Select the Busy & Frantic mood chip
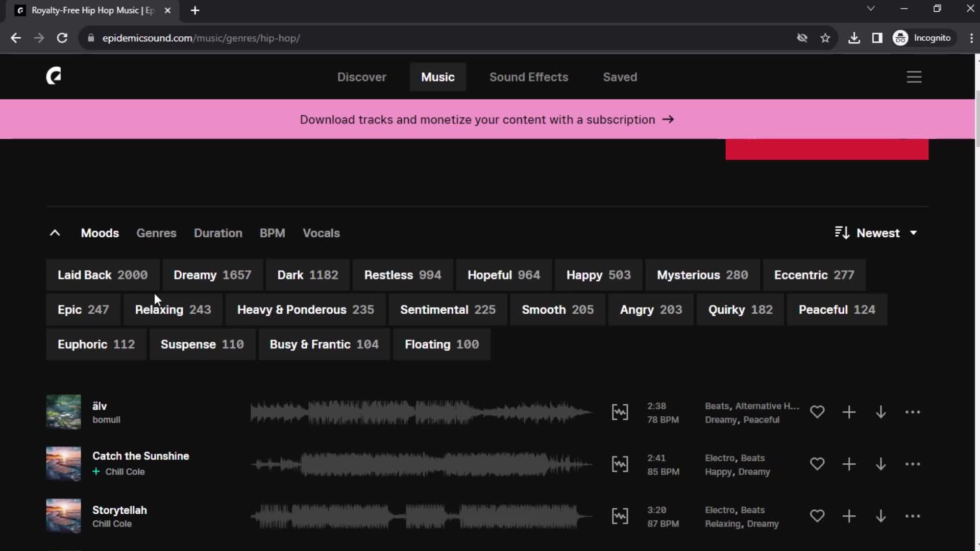 point(324,344)
